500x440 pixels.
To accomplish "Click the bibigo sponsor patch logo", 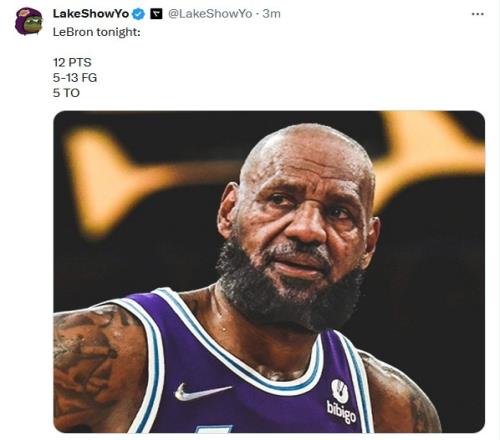I will click(341, 401).
